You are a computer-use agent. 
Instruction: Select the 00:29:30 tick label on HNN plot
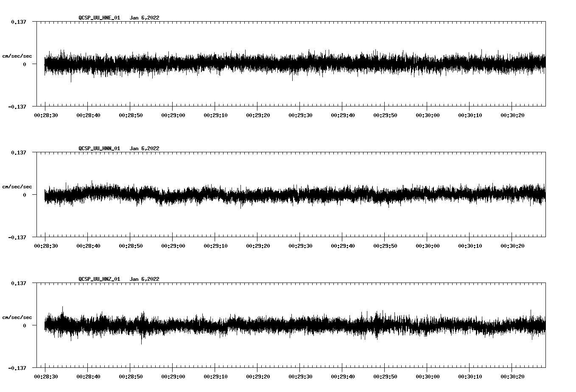tap(300, 246)
